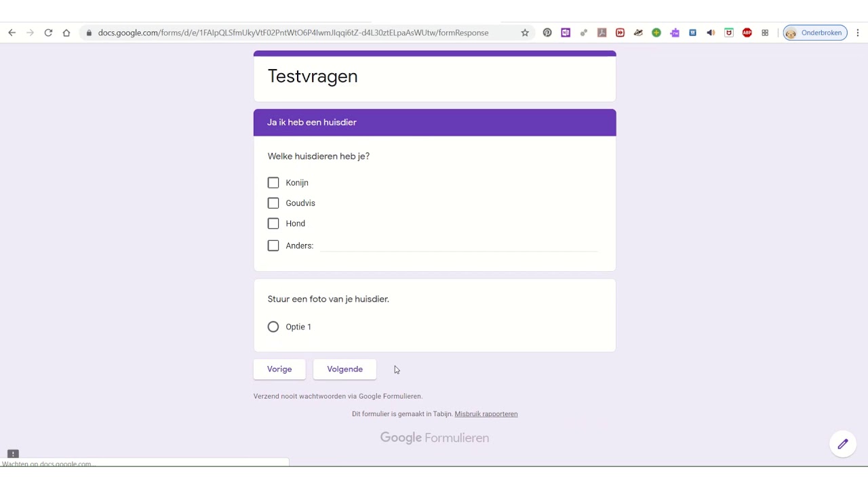868x488 pixels.
Task: Click 'Stuur een foto van je huisdier.' text
Action: pos(328,299)
